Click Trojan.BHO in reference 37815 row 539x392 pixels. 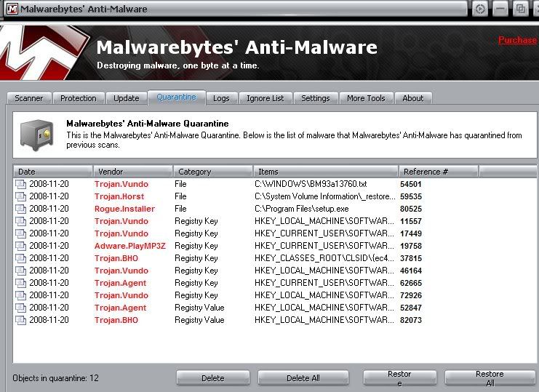(116, 258)
